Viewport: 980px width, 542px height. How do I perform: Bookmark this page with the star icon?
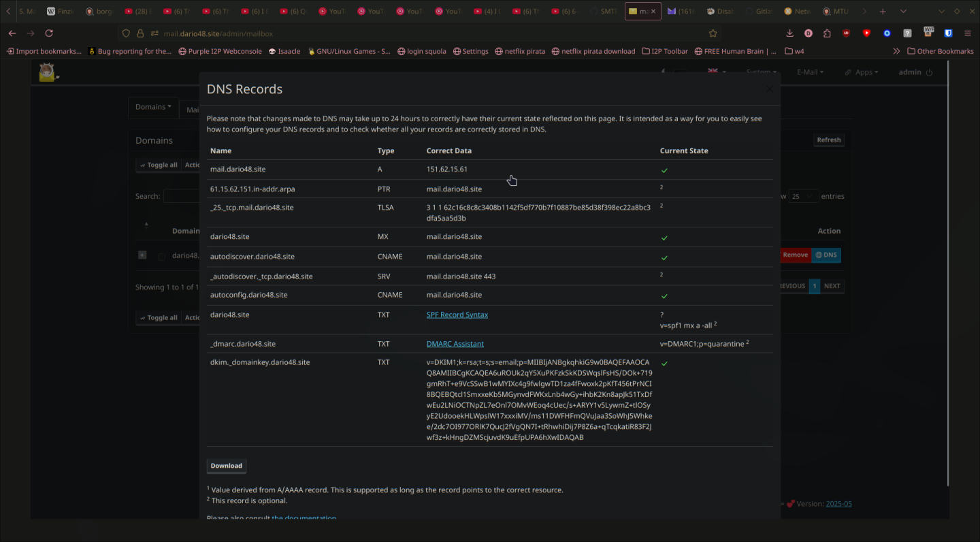[713, 33]
